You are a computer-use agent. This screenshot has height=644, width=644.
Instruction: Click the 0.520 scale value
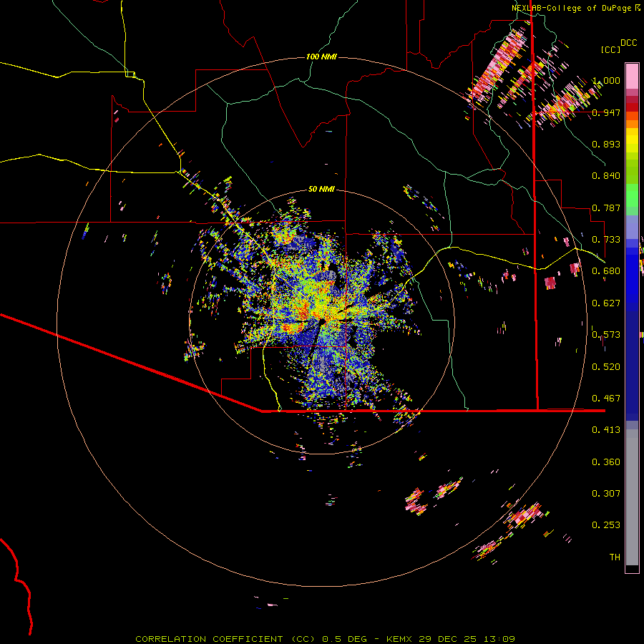coord(606,367)
